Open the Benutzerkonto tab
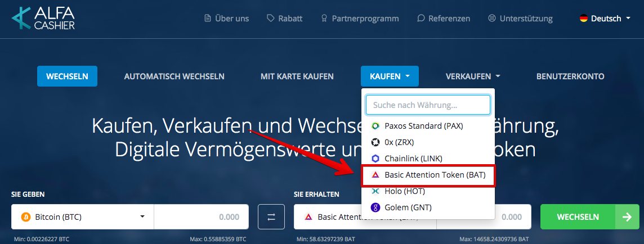This screenshot has height=244, width=644. click(x=570, y=76)
